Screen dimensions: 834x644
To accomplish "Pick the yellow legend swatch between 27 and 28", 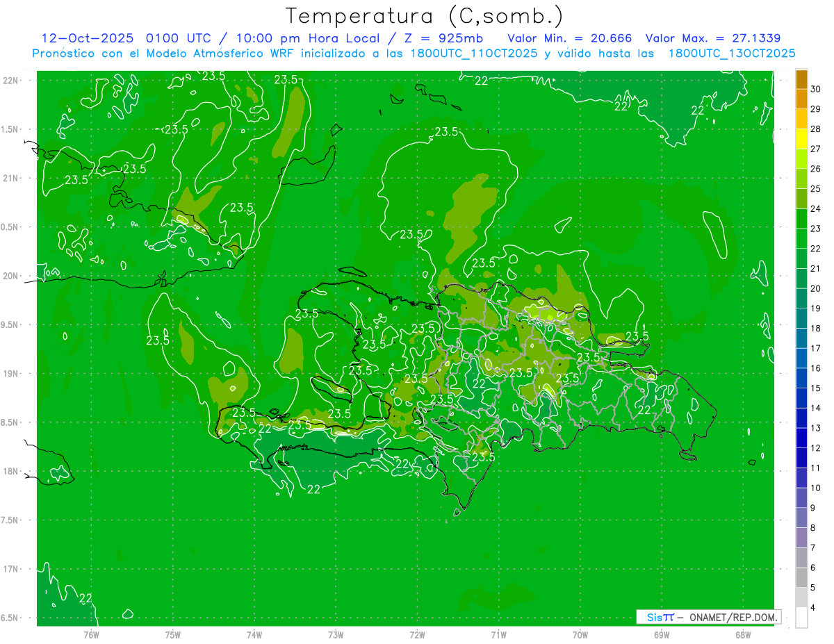I will click(x=801, y=139).
